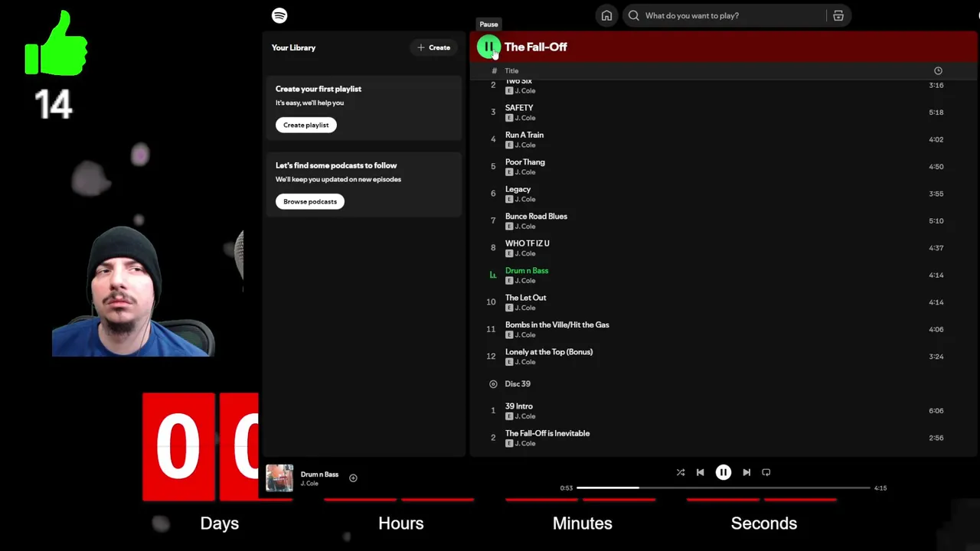Click the 0:53 elapsed time label
The width and height of the screenshot is (980, 551).
[x=566, y=488]
